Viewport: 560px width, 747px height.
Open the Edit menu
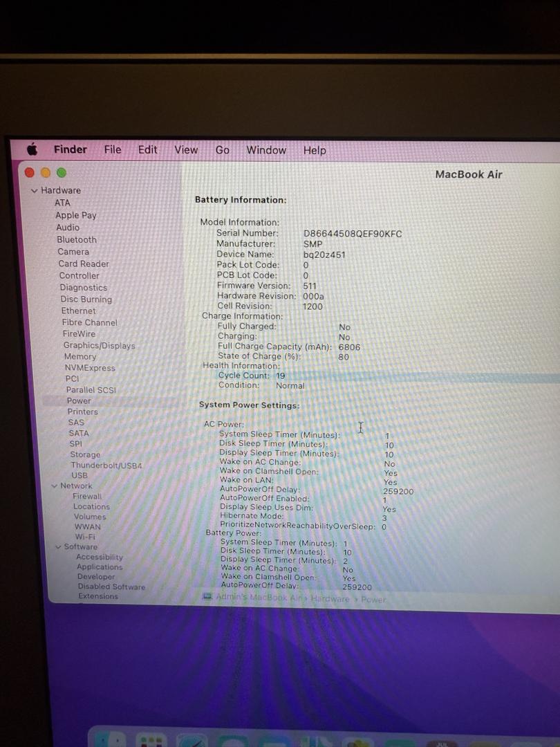tap(148, 149)
